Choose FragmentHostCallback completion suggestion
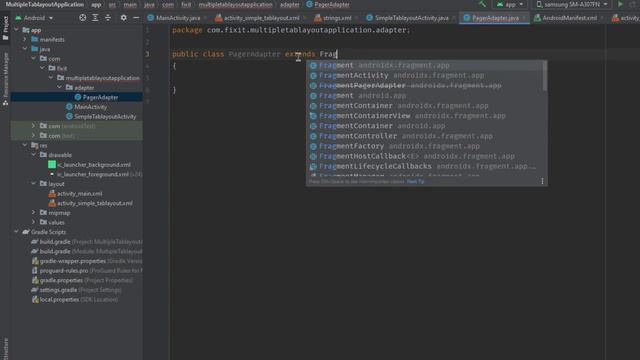The image size is (640, 360). tap(424, 156)
